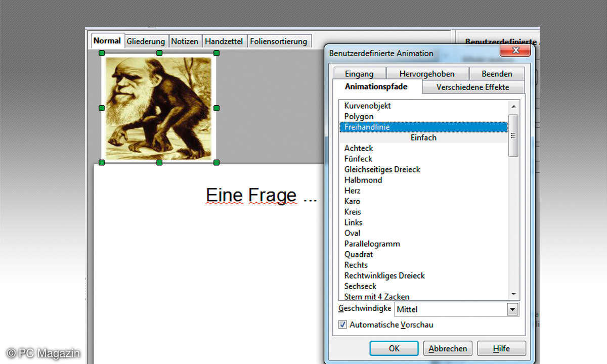This screenshot has height=364, width=607.
Task: Choose the Fünfeck motion path
Action: pos(423,159)
